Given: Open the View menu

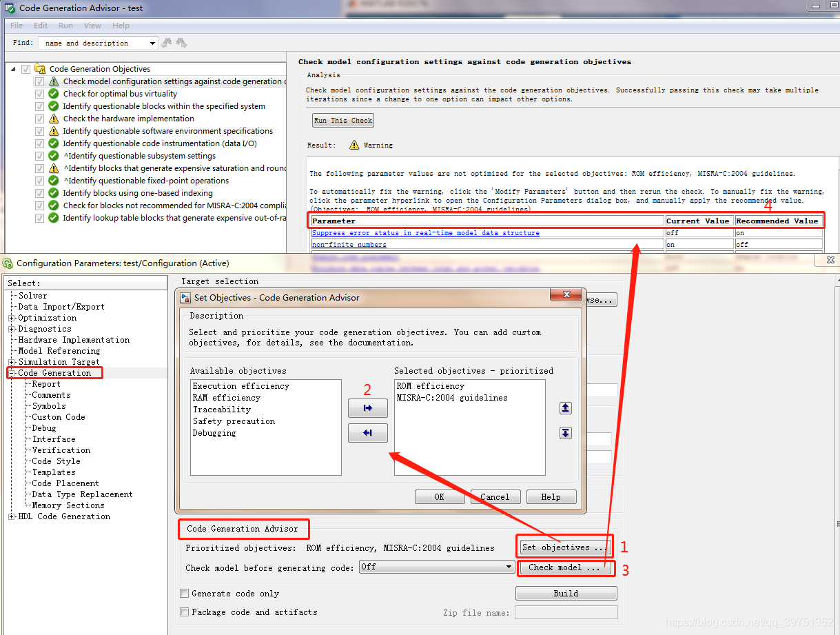Looking at the screenshot, I should coord(92,26).
